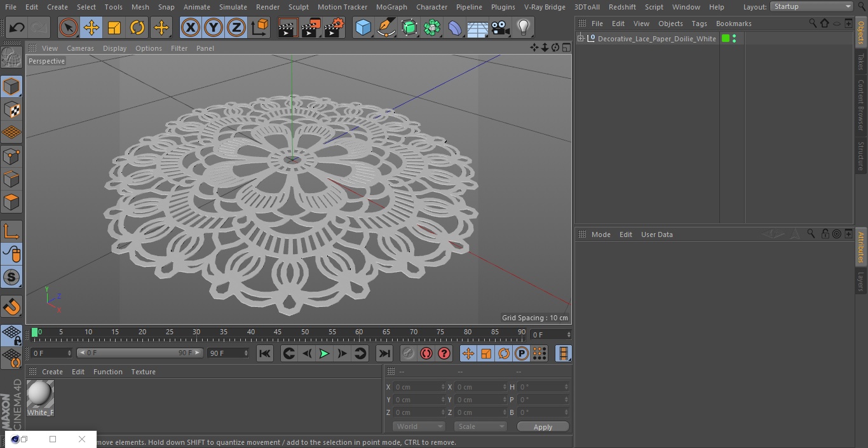Viewport: 868px width, 448px height.
Task: Open the Simulate menu
Action: pyautogui.click(x=233, y=7)
